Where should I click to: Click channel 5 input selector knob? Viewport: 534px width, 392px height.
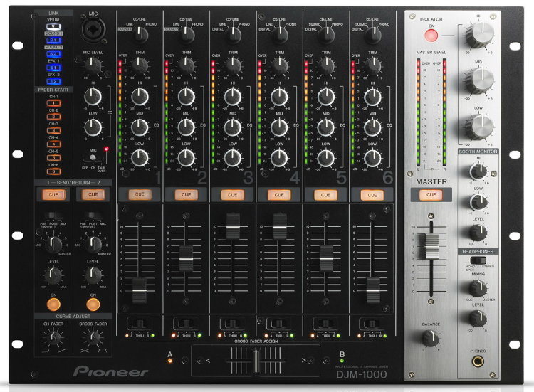327,35
